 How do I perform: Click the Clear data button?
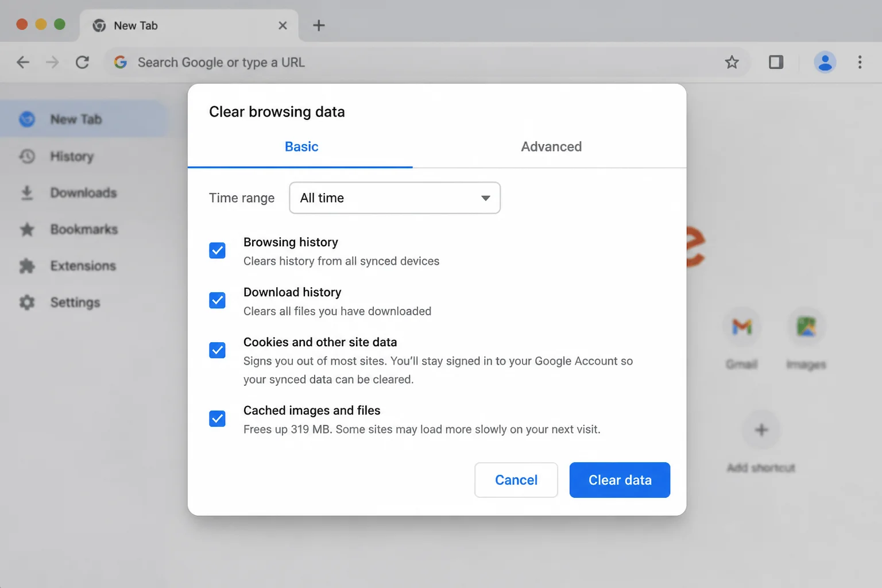click(x=620, y=480)
